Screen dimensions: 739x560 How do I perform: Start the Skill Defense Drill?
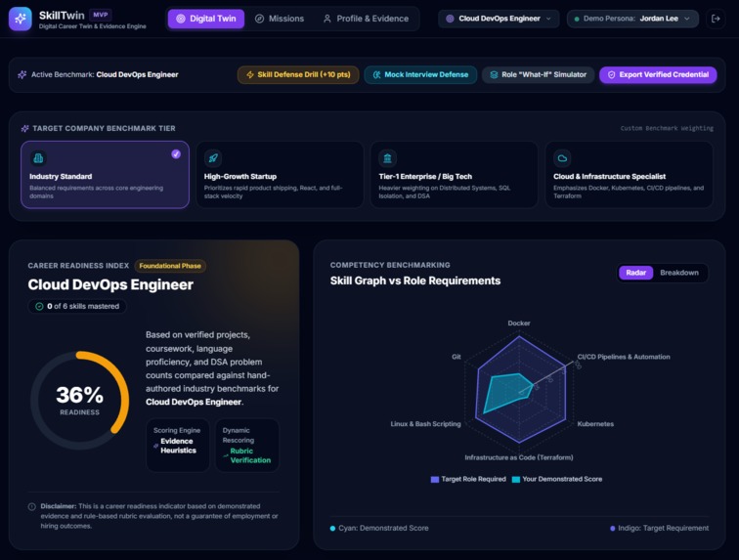pyautogui.click(x=298, y=75)
